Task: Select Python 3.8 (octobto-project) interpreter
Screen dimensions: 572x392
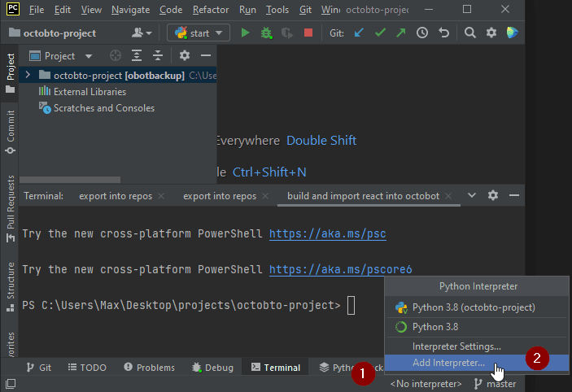Action: pos(477,307)
